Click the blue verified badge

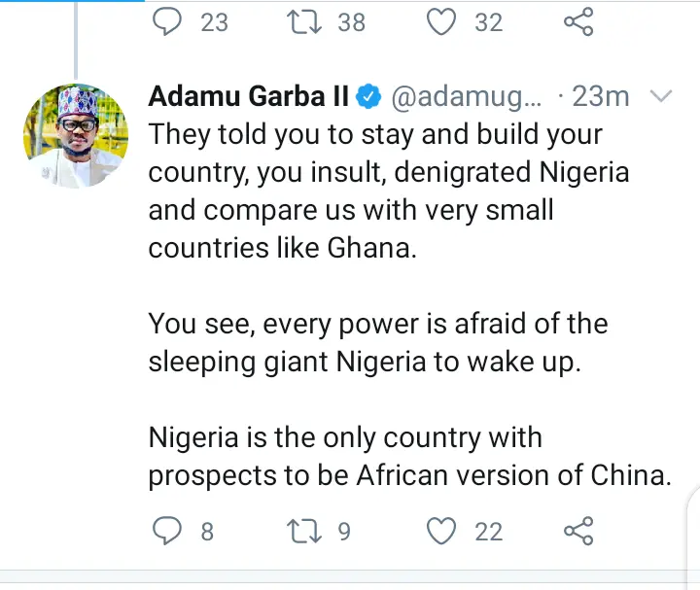(x=367, y=97)
